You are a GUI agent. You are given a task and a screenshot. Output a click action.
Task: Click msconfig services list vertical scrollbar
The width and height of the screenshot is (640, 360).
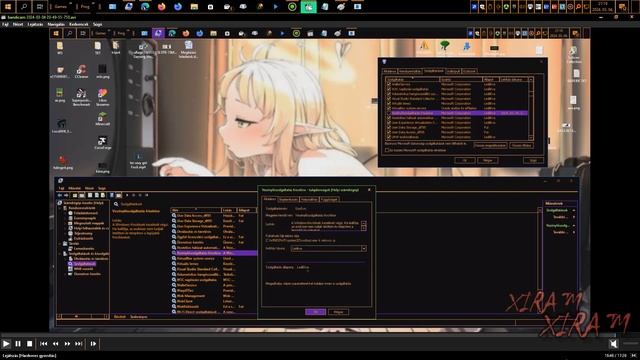pyautogui.click(x=531, y=108)
